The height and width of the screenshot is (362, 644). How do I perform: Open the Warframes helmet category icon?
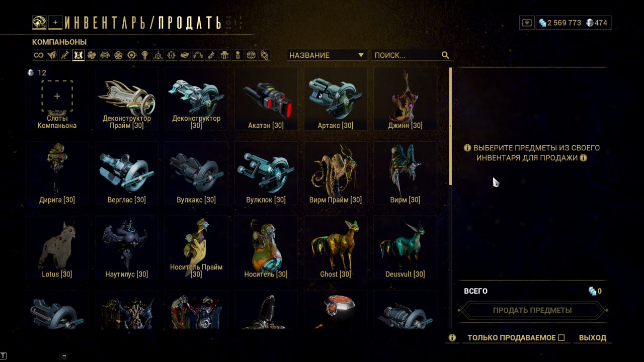click(52, 55)
